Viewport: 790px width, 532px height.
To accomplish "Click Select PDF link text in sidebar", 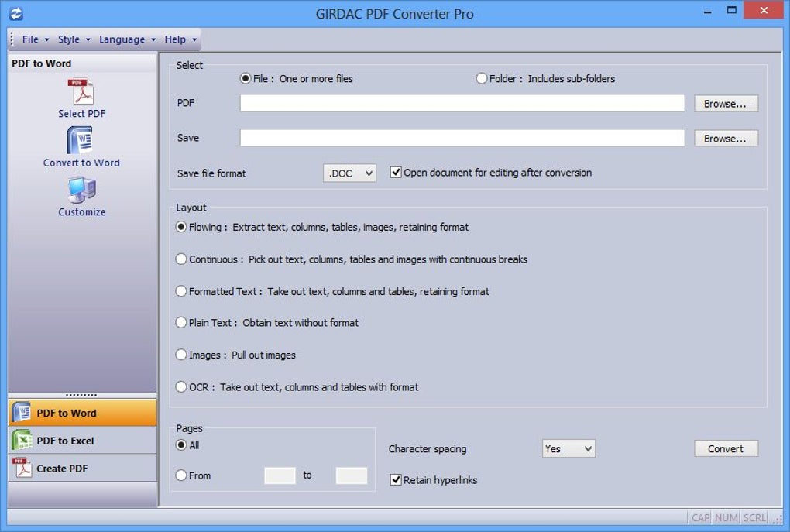I will pyautogui.click(x=81, y=113).
